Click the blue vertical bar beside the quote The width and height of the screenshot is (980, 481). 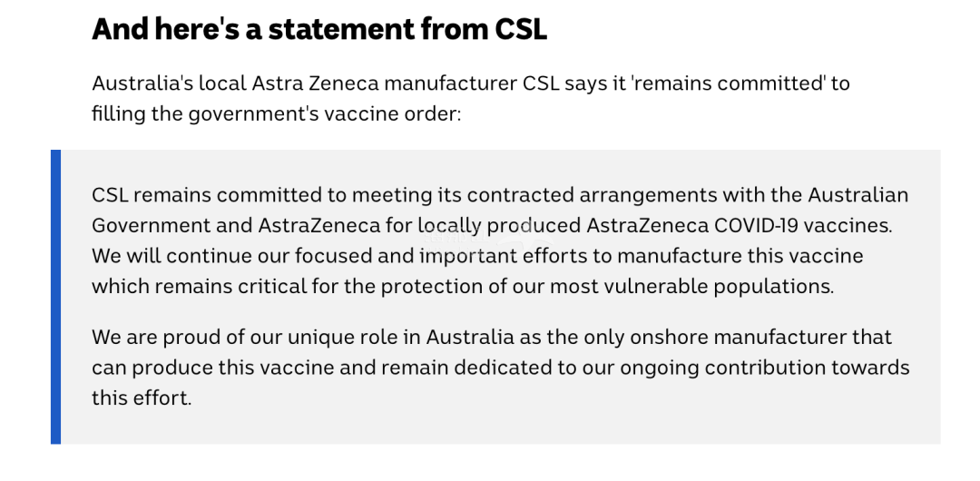56,297
